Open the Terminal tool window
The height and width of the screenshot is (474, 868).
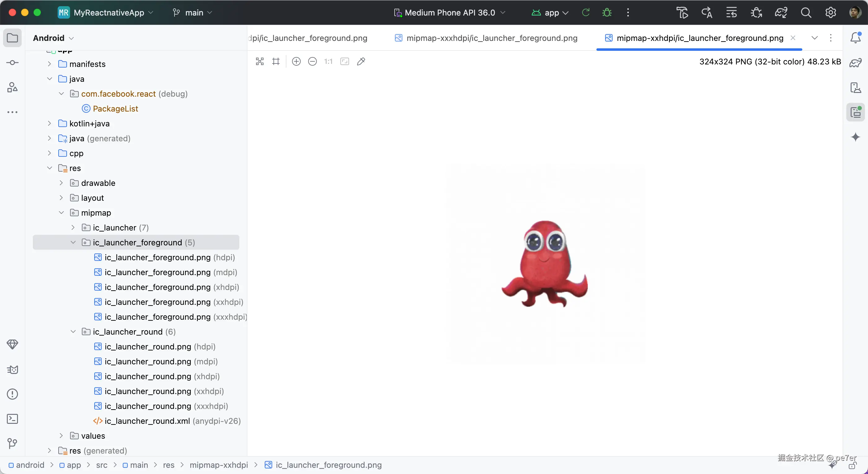[x=12, y=419]
